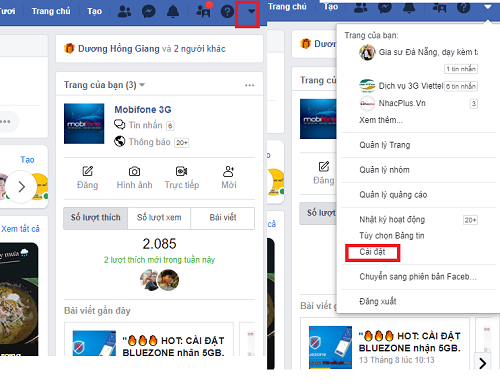Click the Watch/groups icon with red badge
Viewport: 500px width, 389px height.
203,11
